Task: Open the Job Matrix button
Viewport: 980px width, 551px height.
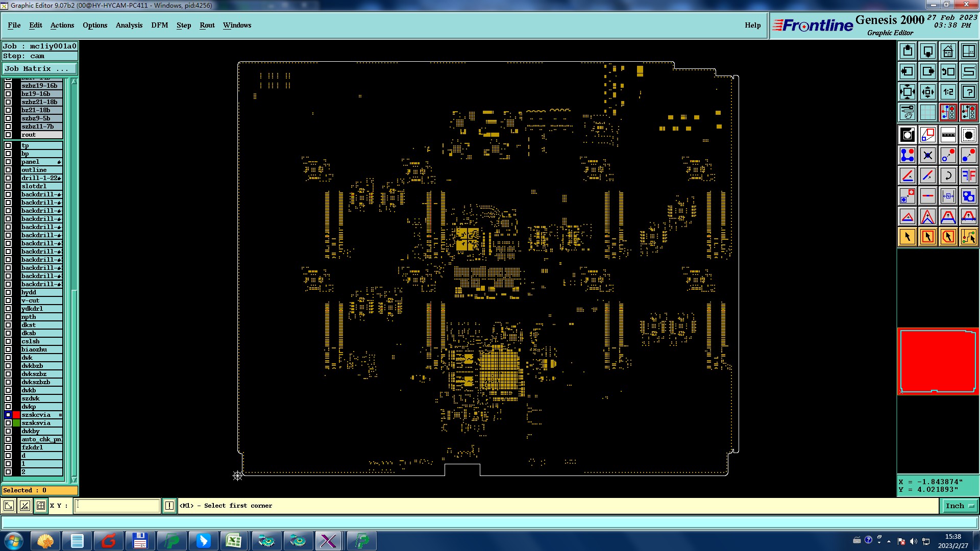Action: click(x=40, y=68)
